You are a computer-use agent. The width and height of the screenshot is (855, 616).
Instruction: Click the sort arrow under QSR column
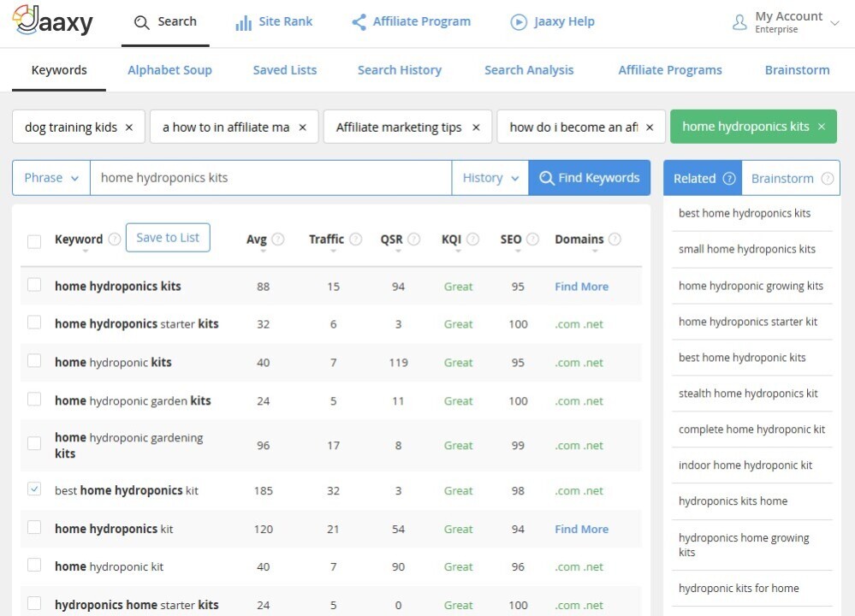(x=398, y=252)
